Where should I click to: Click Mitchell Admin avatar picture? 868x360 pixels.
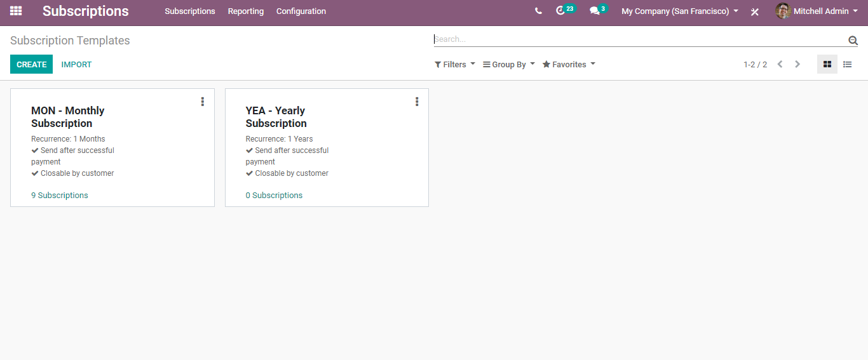tap(783, 11)
